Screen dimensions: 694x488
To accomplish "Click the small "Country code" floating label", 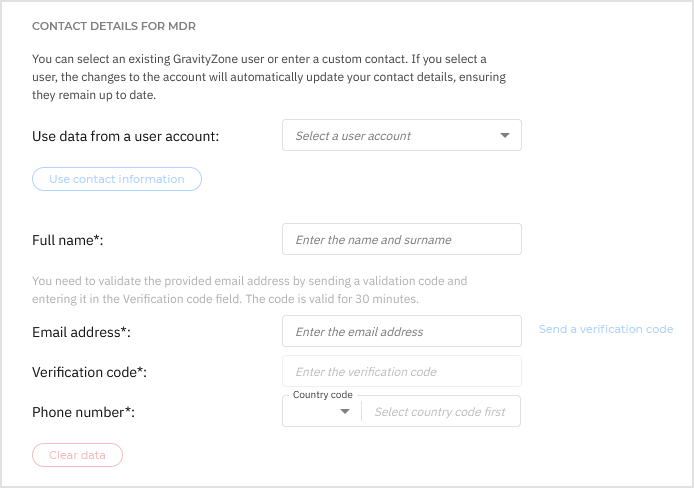I will pos(320,395).
